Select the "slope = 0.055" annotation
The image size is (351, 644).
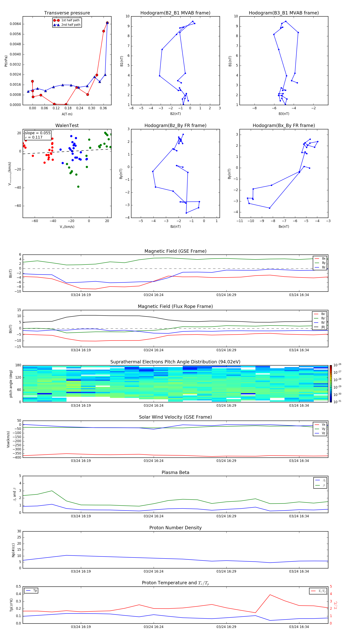[37, 133]
